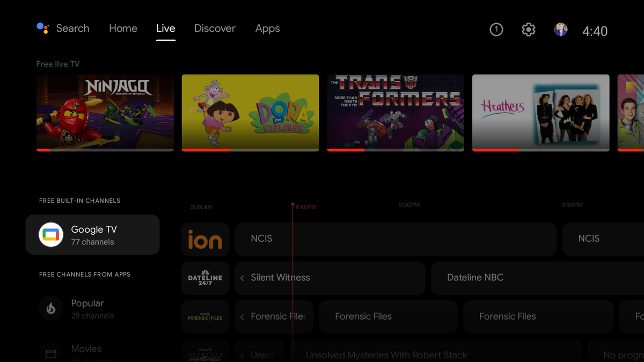Click the 4:40 clock display
The width and height of the screenshot is (644, 362).
[x=595, y=31]
